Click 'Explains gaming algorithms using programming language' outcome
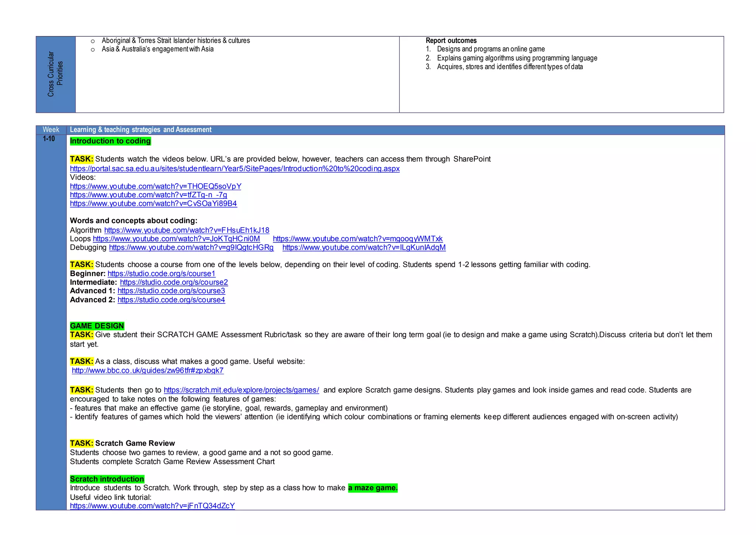 coord(517,58)
